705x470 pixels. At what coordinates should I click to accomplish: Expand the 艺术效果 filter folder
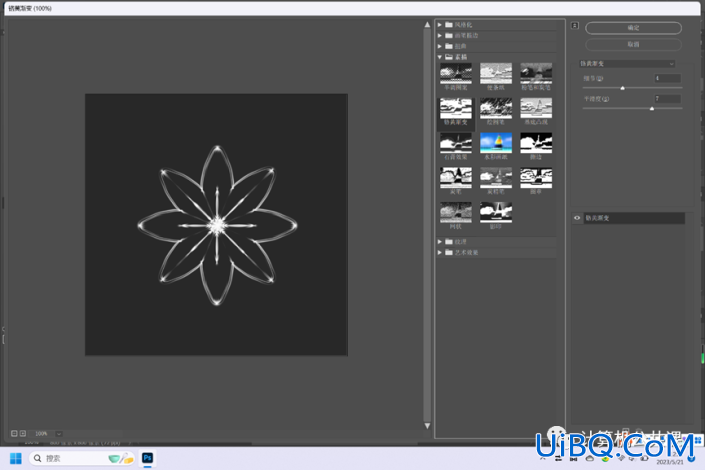440,253
